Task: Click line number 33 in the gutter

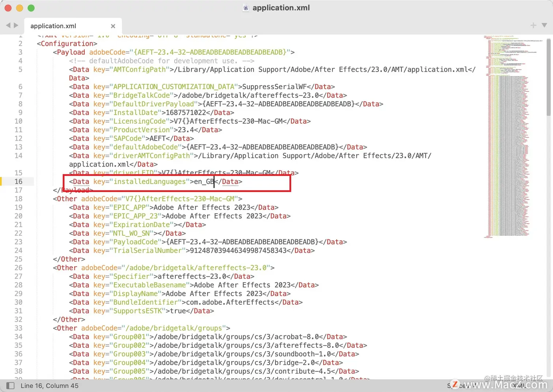Action: (18, 328)
